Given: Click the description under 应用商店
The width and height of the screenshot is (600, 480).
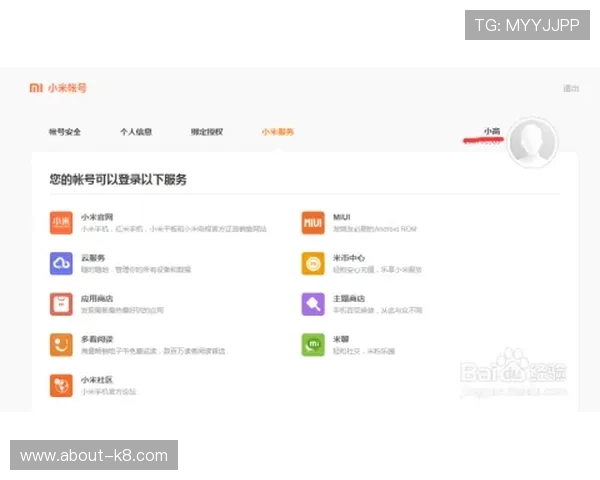Looking at the screenshot, I should point(122,310).
